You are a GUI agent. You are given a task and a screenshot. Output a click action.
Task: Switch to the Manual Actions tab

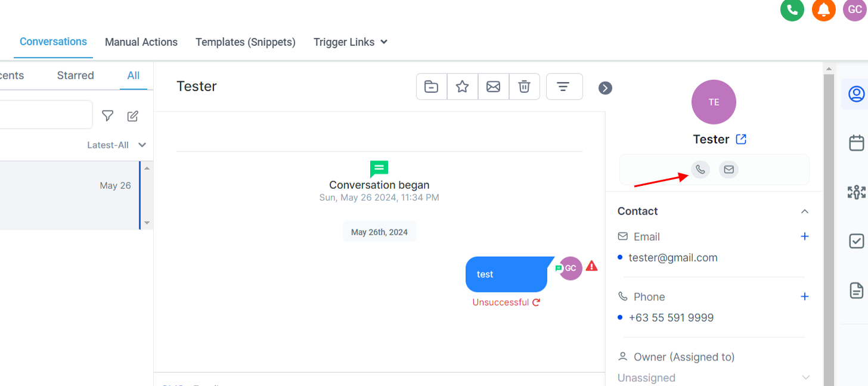[x=141, y=42]
